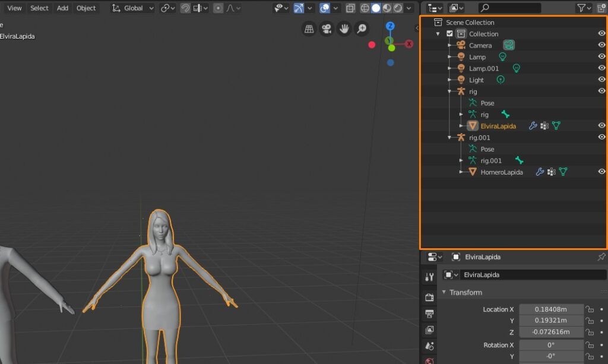608x364 pixels.
Task: Select Pose entry under rig
Action: point(487,103)
